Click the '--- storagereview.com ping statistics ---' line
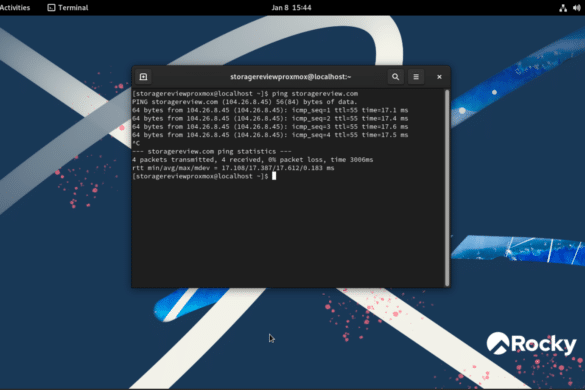Image resolution: width=585 pixels, height=390 pixels. point(212,152)
